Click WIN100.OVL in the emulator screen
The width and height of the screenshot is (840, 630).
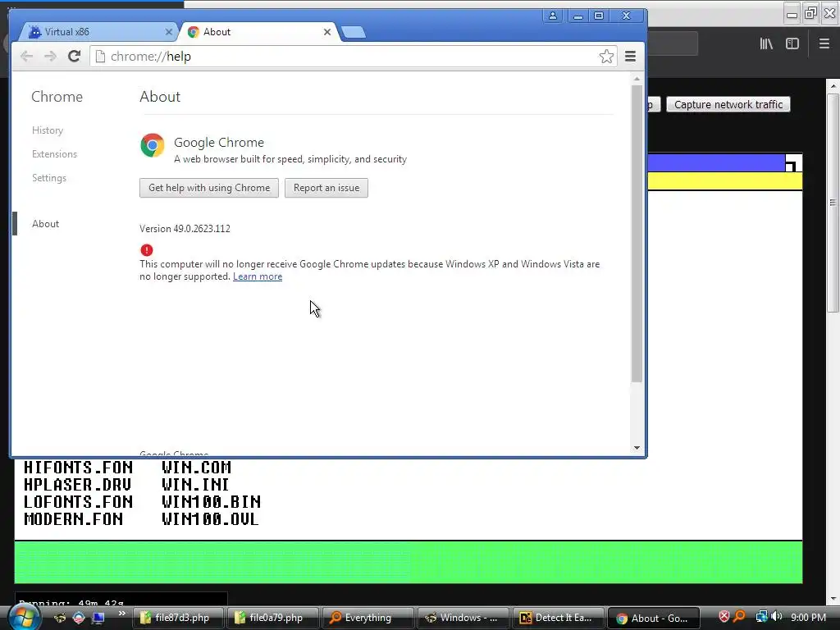coord(210,518)
